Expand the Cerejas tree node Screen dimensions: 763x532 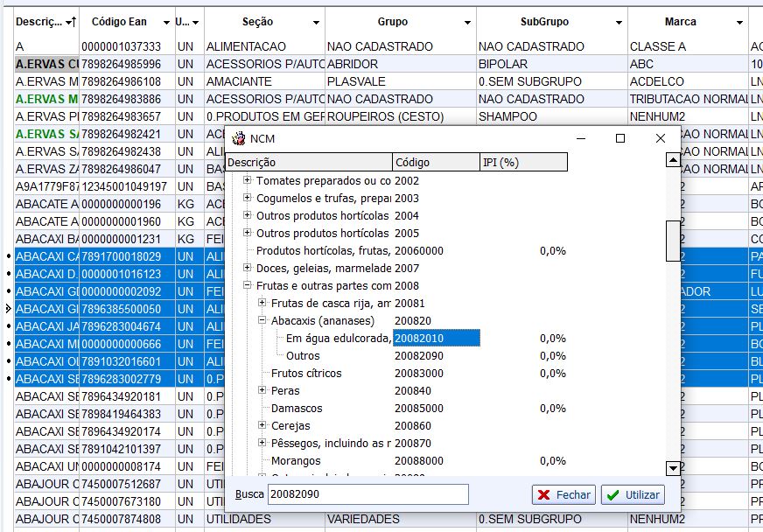pos(262,426)
